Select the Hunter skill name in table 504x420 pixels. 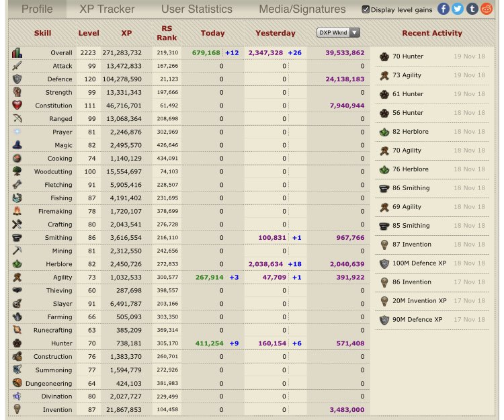coord(62,343)
